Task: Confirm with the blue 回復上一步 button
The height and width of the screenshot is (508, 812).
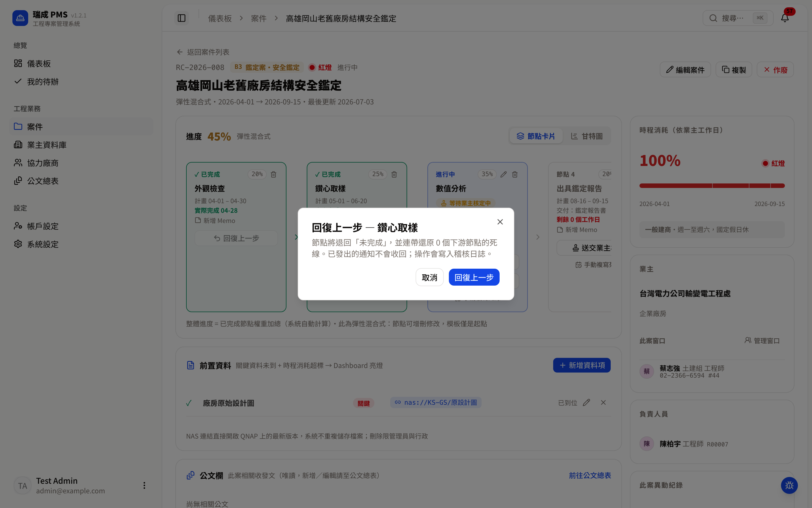Action: click(x=474, y=277)
